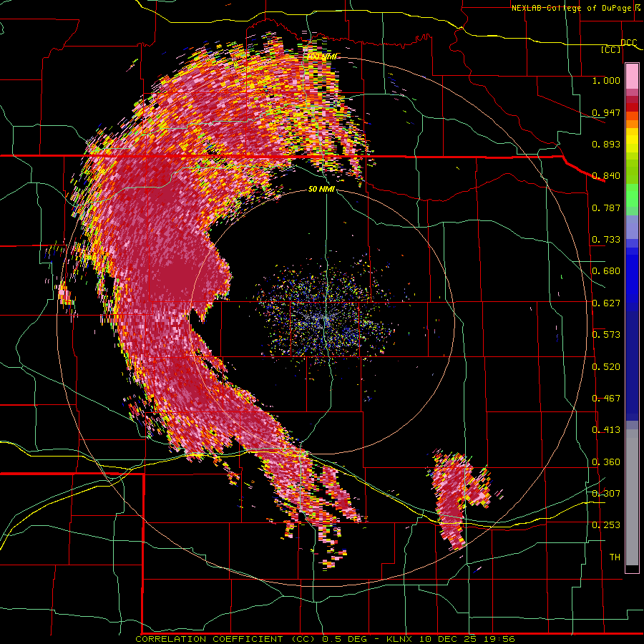Viewport: 644px width, 644px height.
Task: Click the 0.627 legend value
Action: click(x=606, y=303)
